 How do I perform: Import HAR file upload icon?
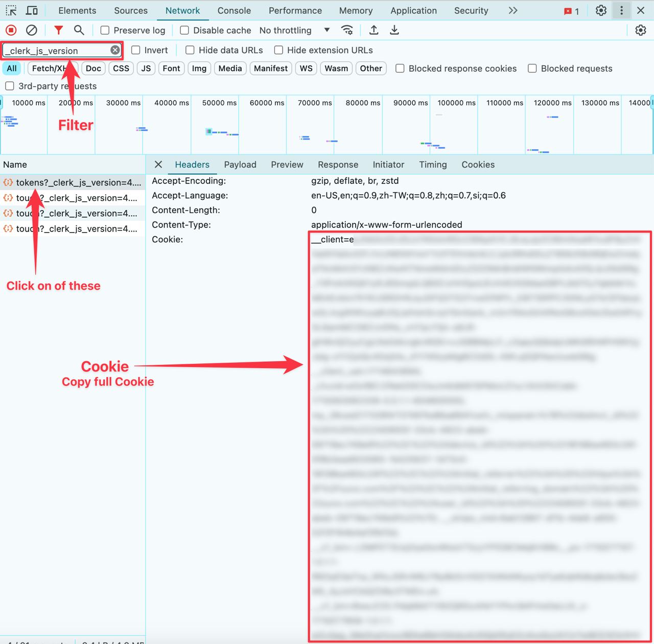374,30
